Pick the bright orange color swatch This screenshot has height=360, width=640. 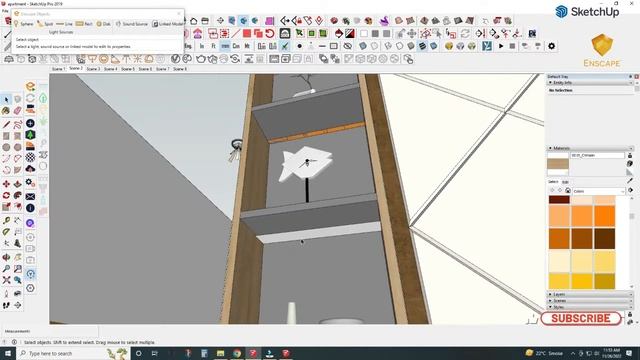point(604,216)
